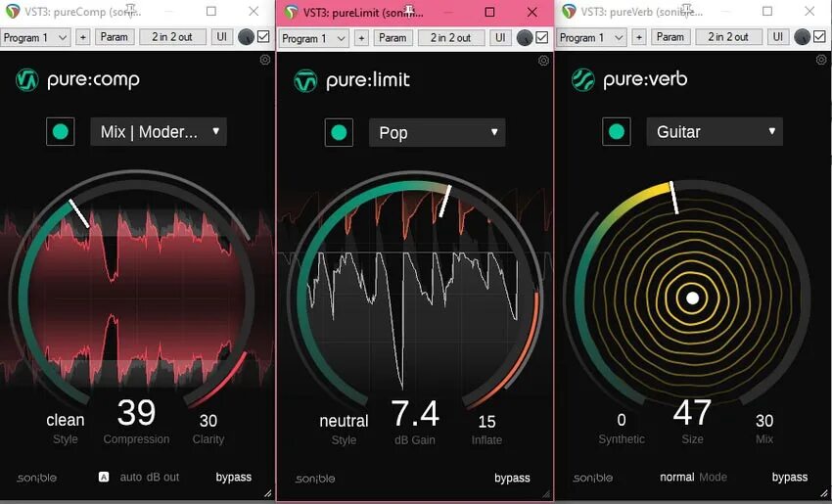Click sonible logo in pure:limit footer
This screenshot has width=832, height=504.
coord(315,479)
